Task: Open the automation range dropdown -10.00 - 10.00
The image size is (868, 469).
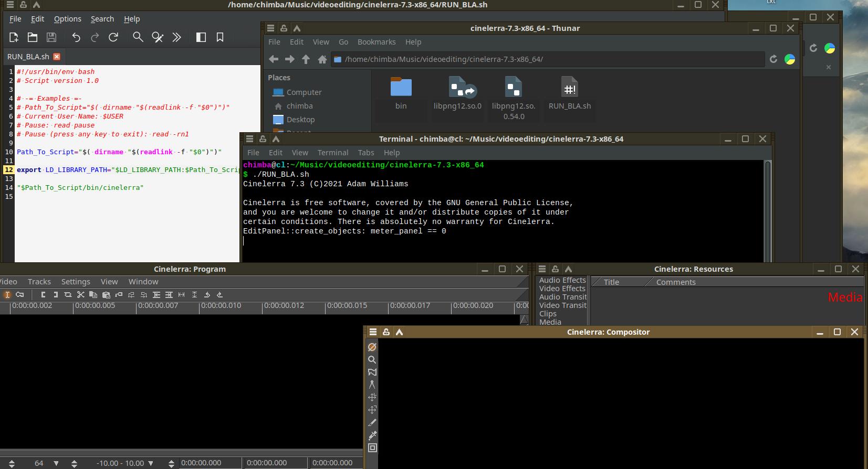Action: click(151, 463)
